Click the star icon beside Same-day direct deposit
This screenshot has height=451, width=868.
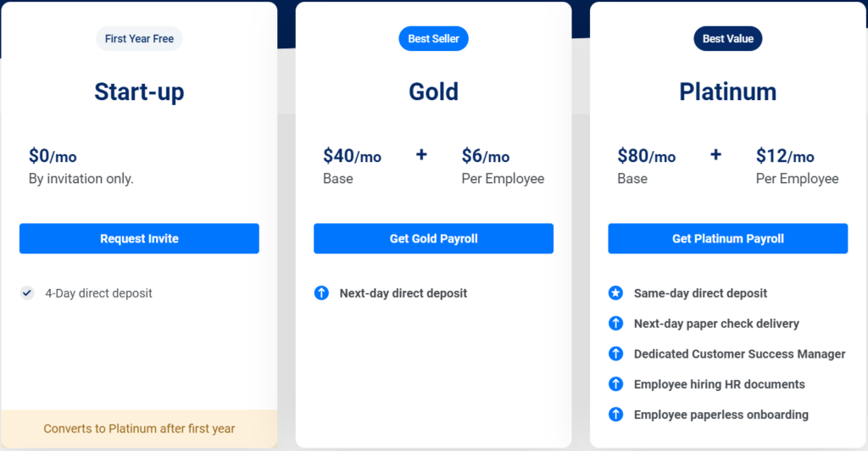click(x=615, y=293)
